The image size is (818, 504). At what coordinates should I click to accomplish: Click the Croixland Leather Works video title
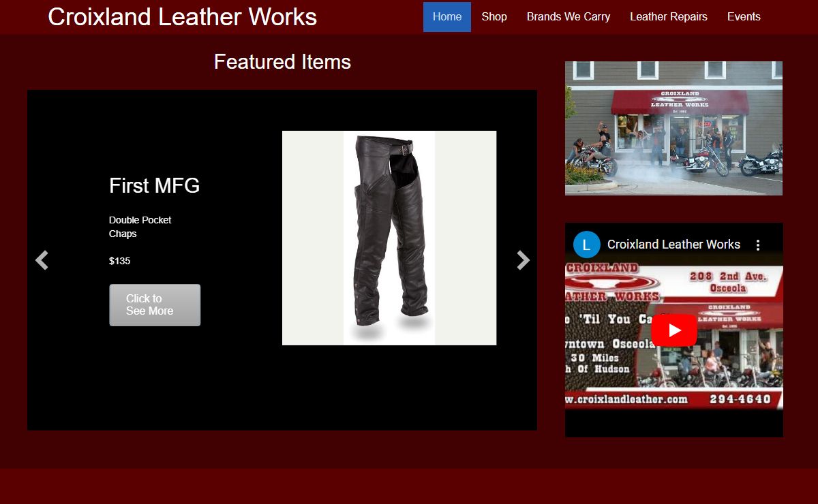[x=673, y=245]
